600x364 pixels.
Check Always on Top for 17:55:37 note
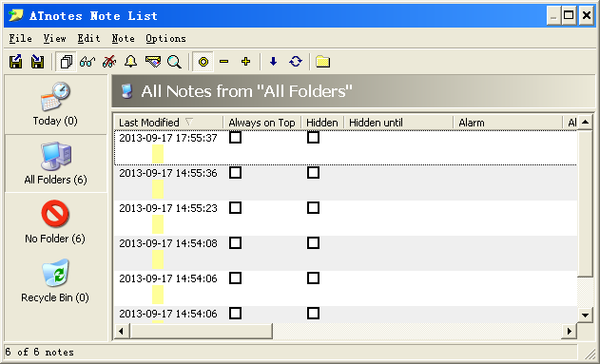click(235, 137)
